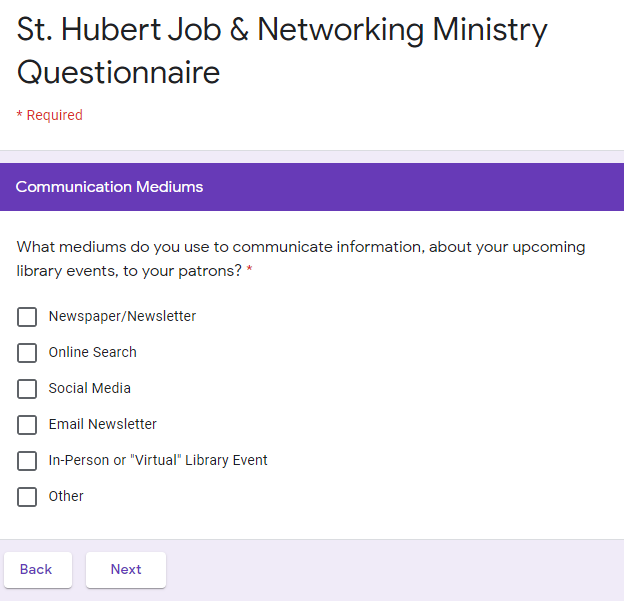Select the Email Newsletter checkbox
The height and width of the screenshot is (601, 624).
point(27,425)
